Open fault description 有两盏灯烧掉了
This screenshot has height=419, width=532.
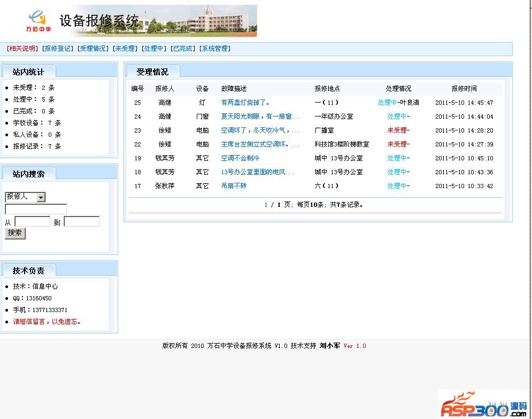click(245, 103)
